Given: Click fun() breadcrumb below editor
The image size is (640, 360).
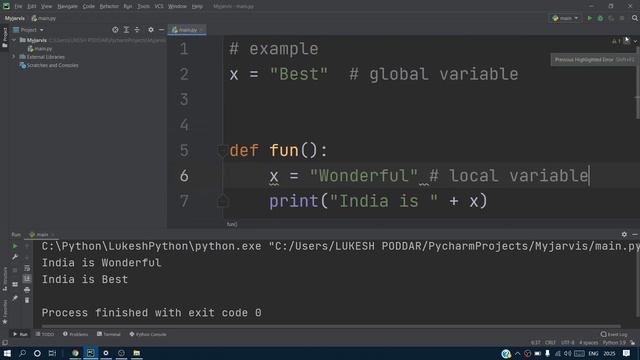Looking at the screenshot, I should pyautogui.click(x=232, y=224).
